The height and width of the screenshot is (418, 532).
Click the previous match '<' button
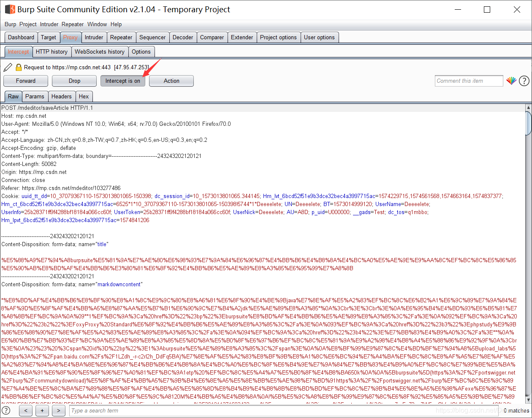coord(26,410)
